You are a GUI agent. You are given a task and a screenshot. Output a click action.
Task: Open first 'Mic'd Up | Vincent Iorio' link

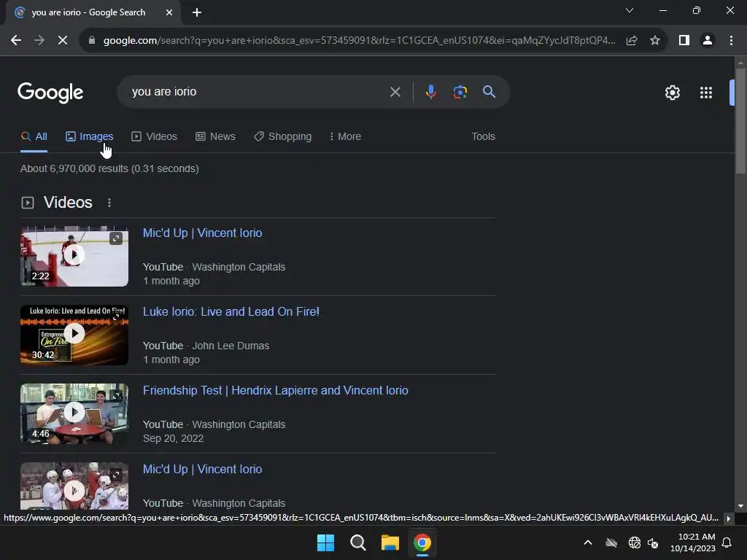click(x=203, y=233)
